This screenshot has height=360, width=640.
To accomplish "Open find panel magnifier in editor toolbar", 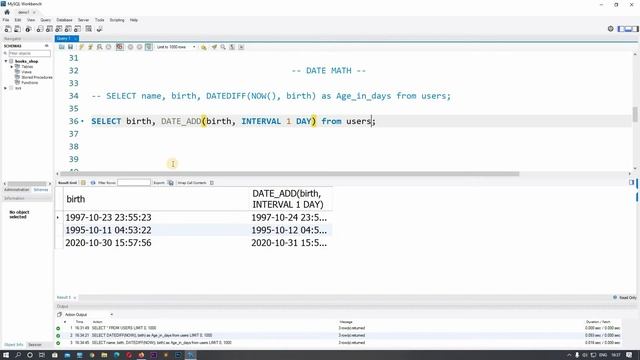I will [223, 47].
